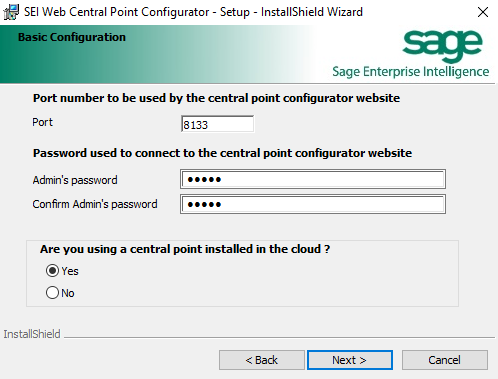498x379 pixels.
Task: Go back with the < Back button
Action: [x=262, y=360]
